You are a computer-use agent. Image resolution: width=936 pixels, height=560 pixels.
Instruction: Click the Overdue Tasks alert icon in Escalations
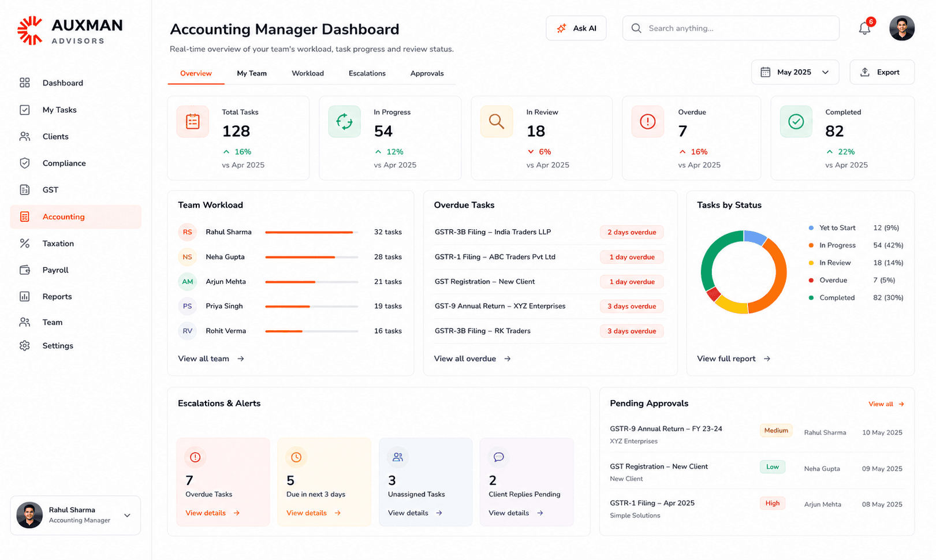click(x=195, y=457)
